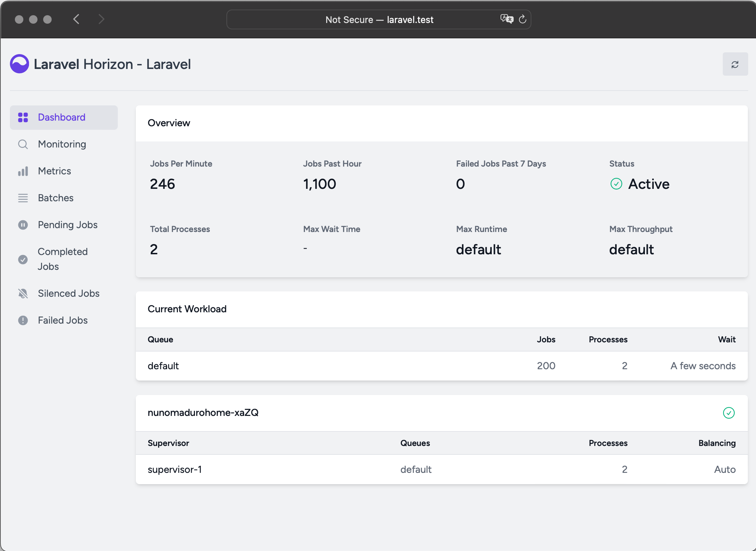This screenshot has height=551, width=756.
Task: Click the nunomadurohome-xaZQ heading
Action: [203, 413]
